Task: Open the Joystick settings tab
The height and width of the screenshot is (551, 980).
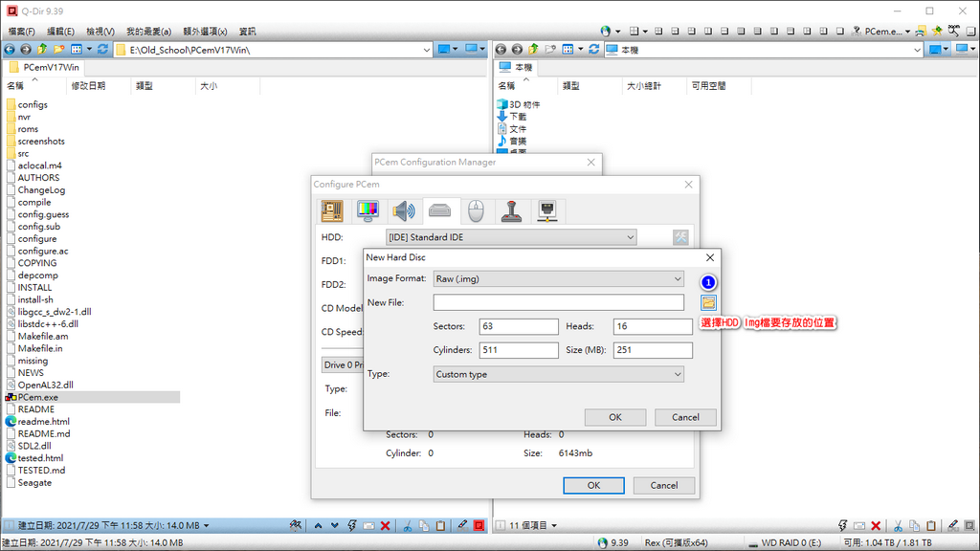Action: pos(512,211)
